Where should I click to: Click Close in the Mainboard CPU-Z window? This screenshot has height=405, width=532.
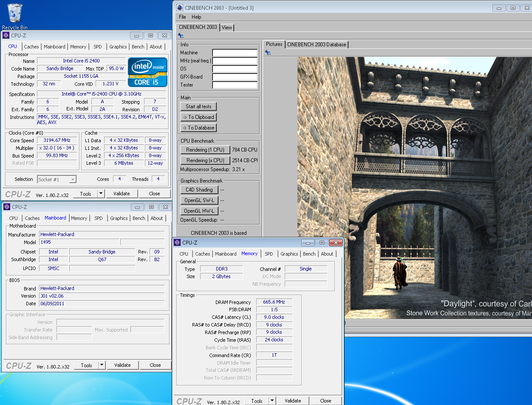(x=155, y=365)
